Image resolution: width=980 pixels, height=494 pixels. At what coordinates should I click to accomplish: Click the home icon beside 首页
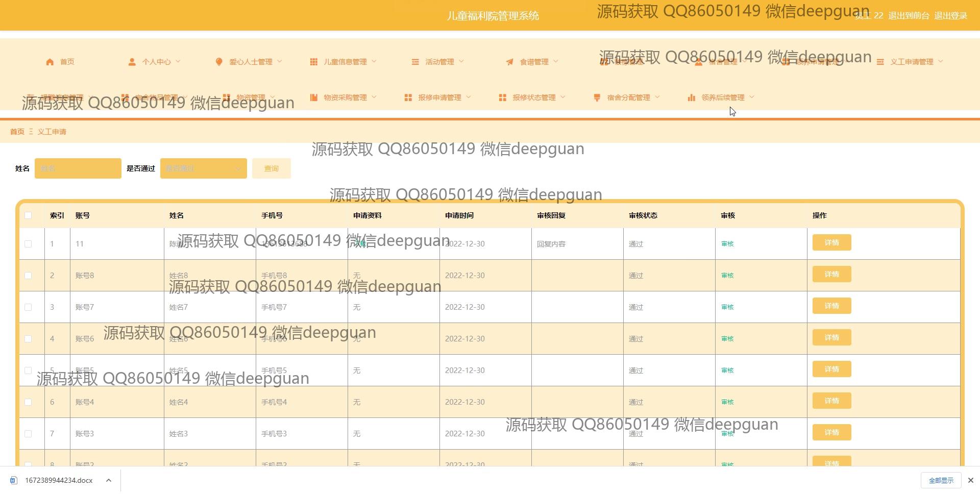pyautogui.click(x=50, y=62)
